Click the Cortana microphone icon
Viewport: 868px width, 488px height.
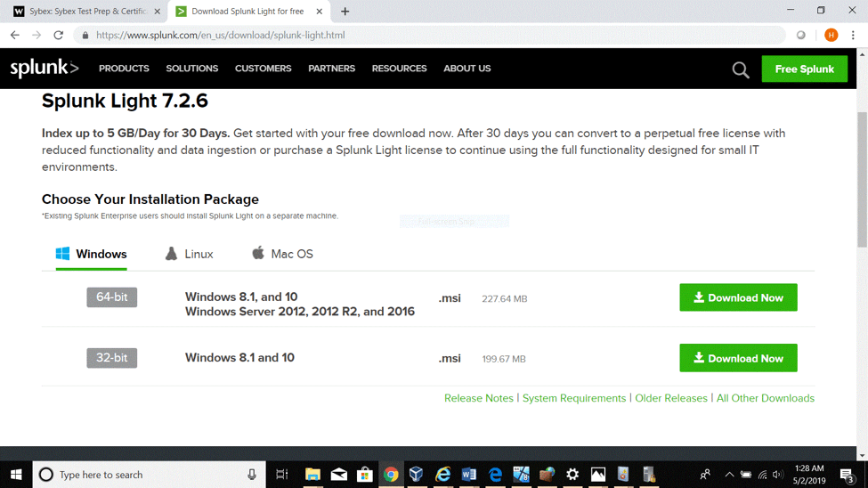pos(252,475)
